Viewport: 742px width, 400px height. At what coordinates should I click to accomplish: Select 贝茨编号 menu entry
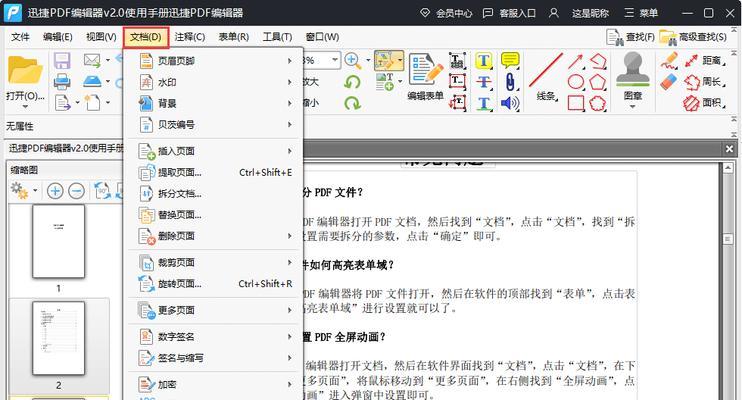pyautogui.click(x=213, y=125)
